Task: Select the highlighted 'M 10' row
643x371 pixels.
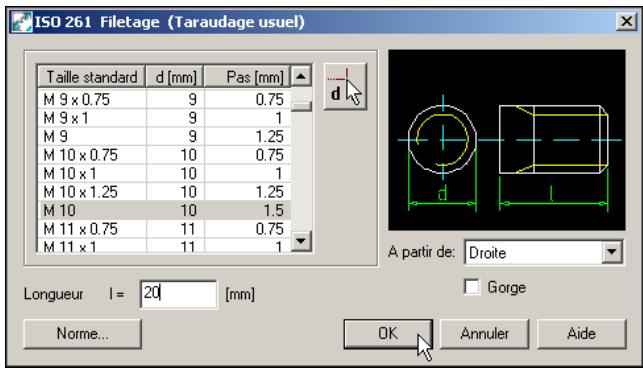Action: pos(164,210)
